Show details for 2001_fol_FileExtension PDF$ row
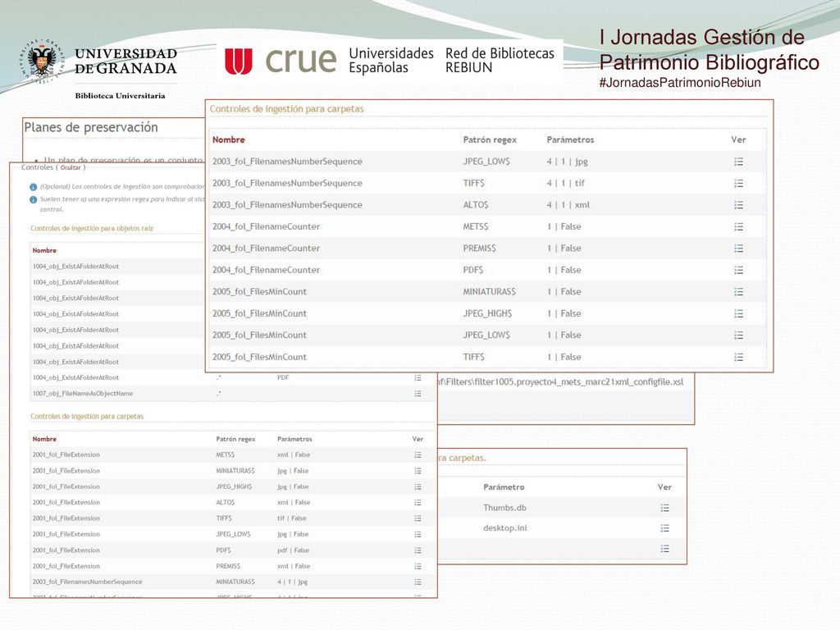This screenshot has width=840, height=630. coord(418,550)
